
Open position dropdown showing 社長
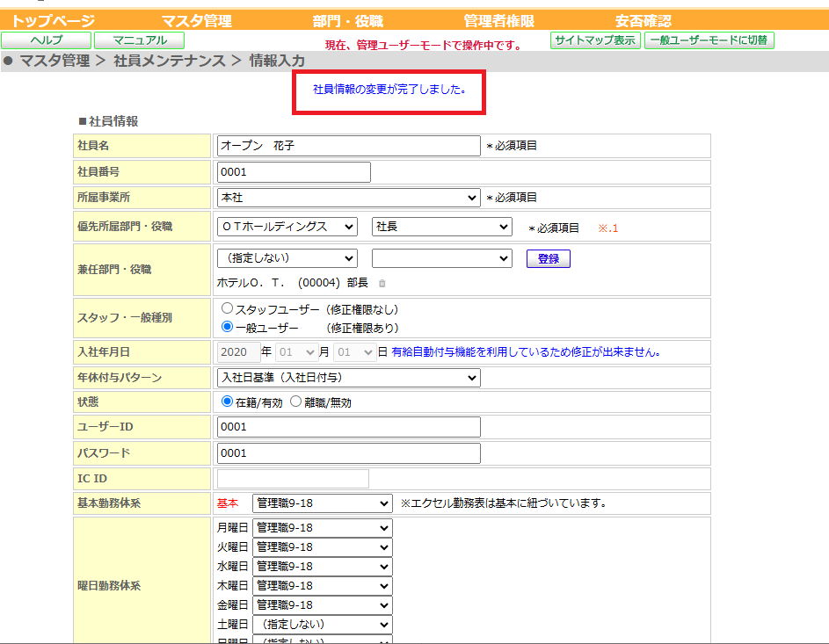pyautogui.click(x=442, y=227)
